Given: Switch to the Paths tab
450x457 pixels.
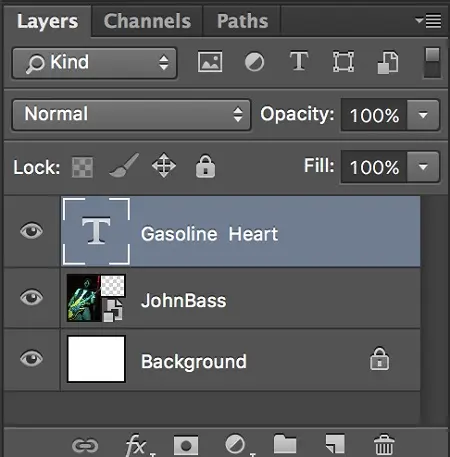Looking at the screenshot, I should click(x=242, y=21).
